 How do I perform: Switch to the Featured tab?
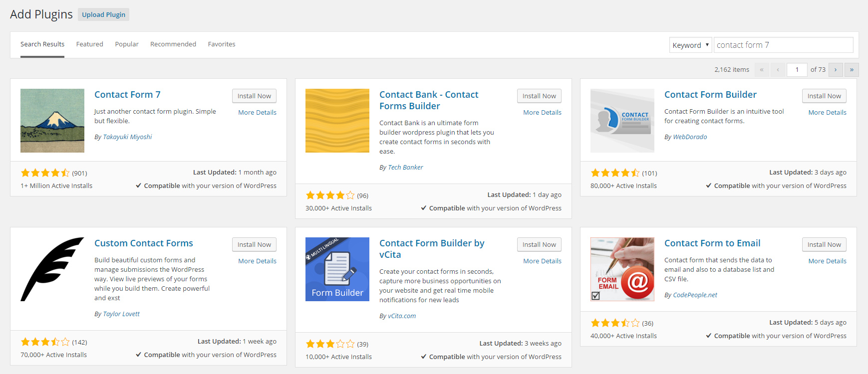point(90,44)
